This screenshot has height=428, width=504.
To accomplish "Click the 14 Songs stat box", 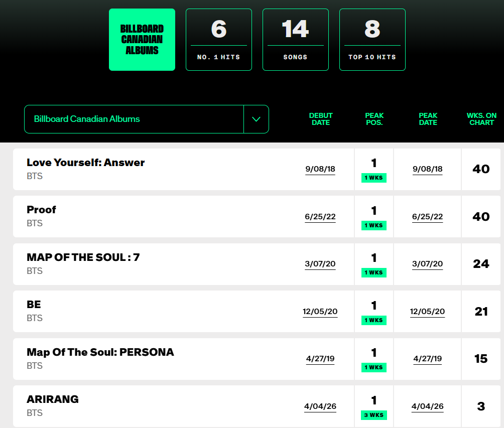I will point(296,40).
